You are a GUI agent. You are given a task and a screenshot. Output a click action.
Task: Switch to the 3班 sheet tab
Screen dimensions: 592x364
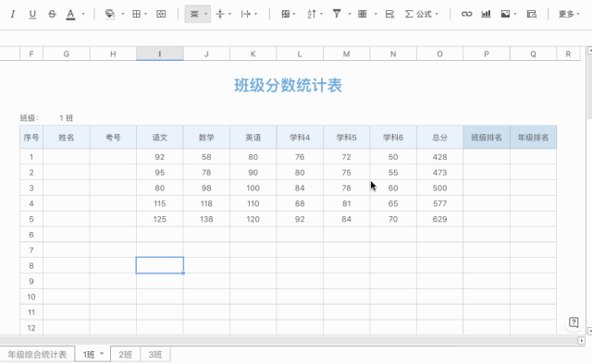pos(155,355)
